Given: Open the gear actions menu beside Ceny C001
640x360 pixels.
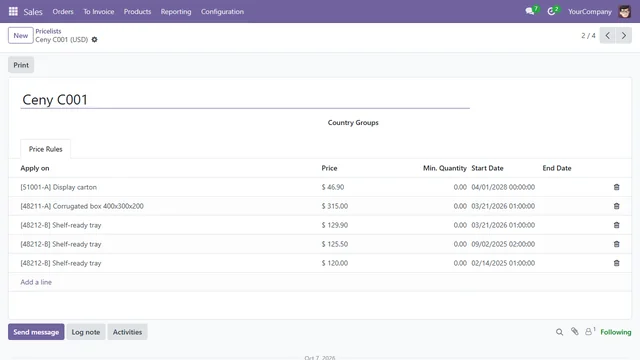Looking at the screenshot, I should (x=94, y=40).
